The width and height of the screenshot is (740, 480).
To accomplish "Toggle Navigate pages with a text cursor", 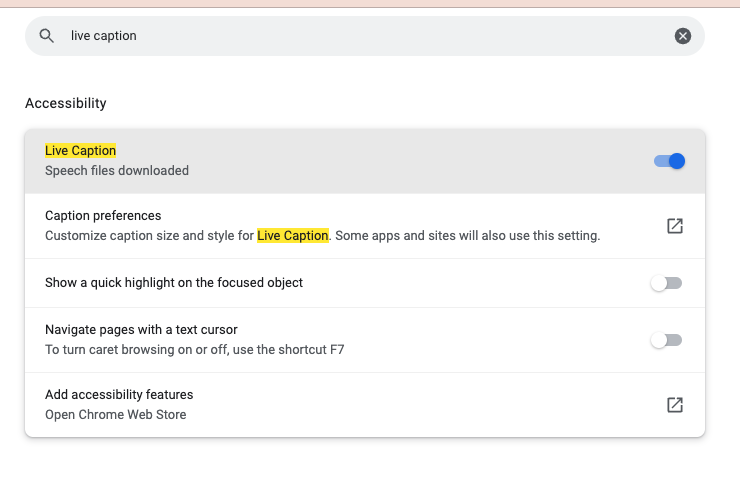I will 666,340.
